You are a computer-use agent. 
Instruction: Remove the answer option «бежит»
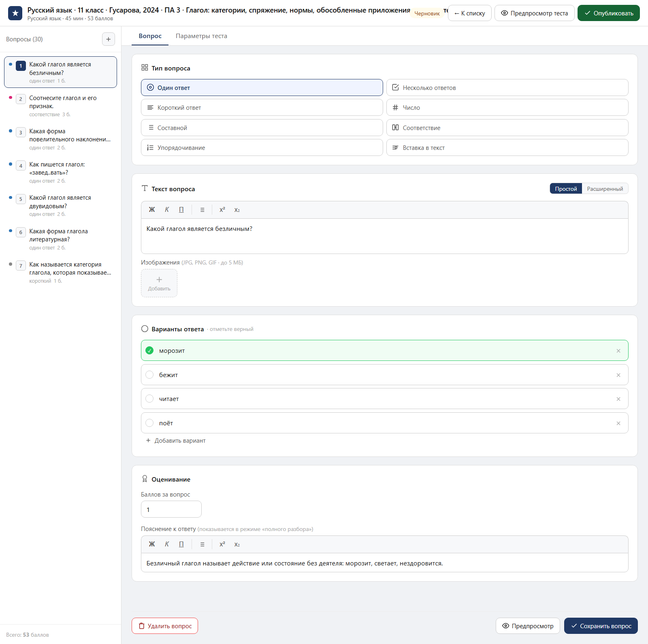(618, 375)
